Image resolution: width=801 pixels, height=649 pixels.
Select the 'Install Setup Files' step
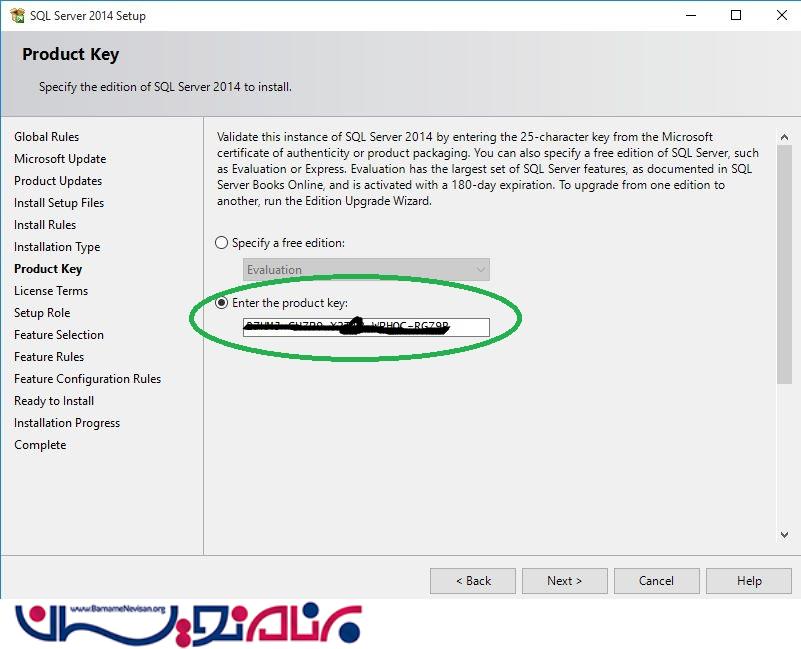(x=59, y=203)
